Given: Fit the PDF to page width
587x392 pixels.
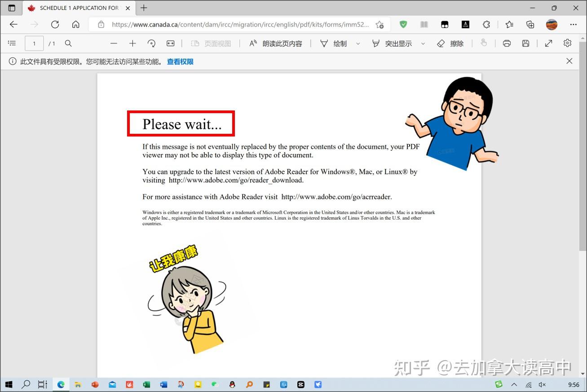Looking at the screenshot, I should (x=171, y=43).
